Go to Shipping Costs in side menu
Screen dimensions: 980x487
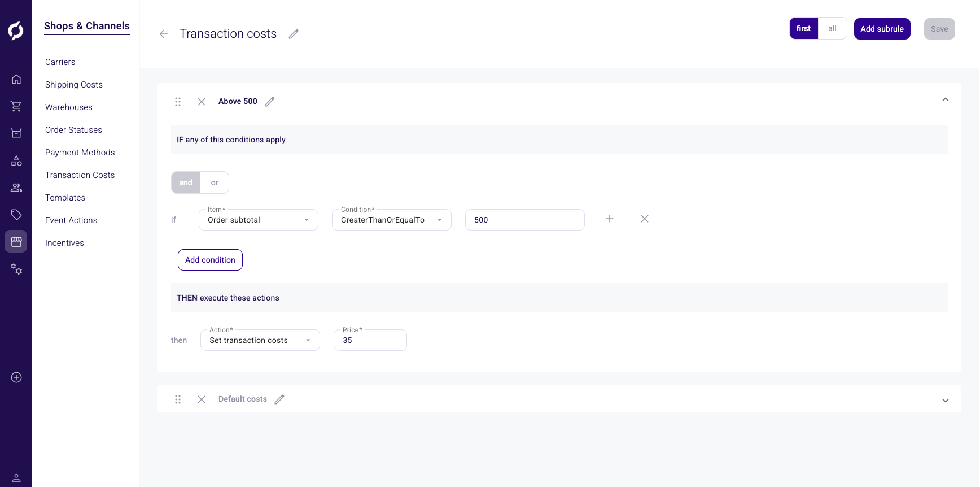[x=74, y=85]
